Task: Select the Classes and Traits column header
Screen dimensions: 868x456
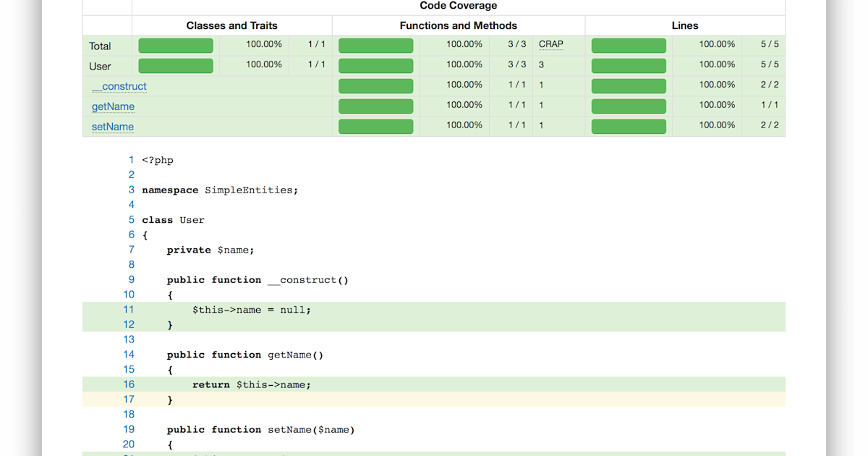Action: tap(231, 25)
